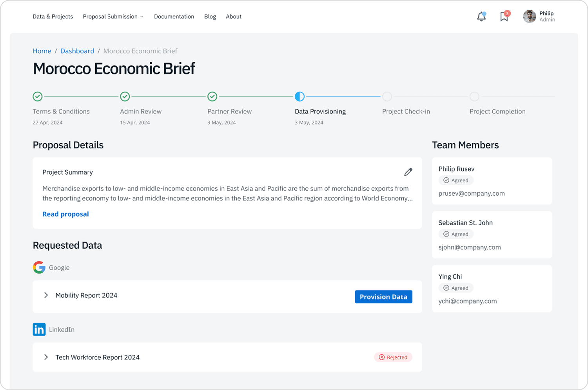
Task: Click the Project Check-in step label
Action: click(x=406, y=112)
